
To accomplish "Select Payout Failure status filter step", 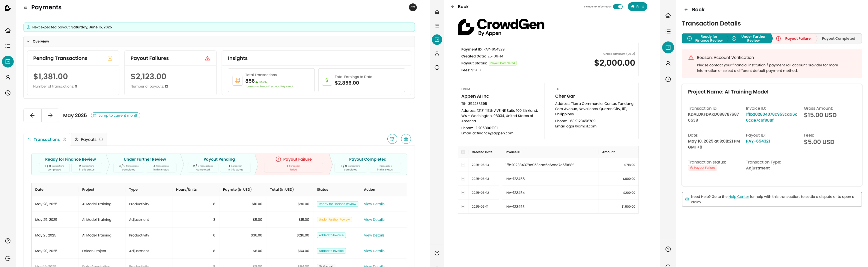I will (293, 164).
